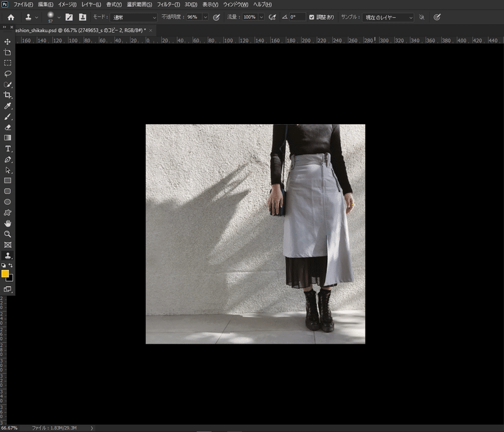The height and width of the screenshot is (432, 504).
Task: Open the Brush Settings panel
Action: click(x=69, y=18)
